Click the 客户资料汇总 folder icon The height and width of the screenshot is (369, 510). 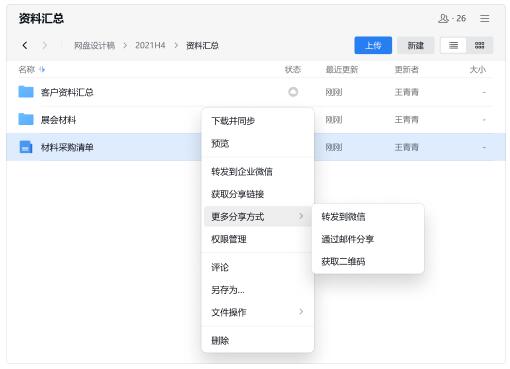pyautogui.click(x=26, y=92)
